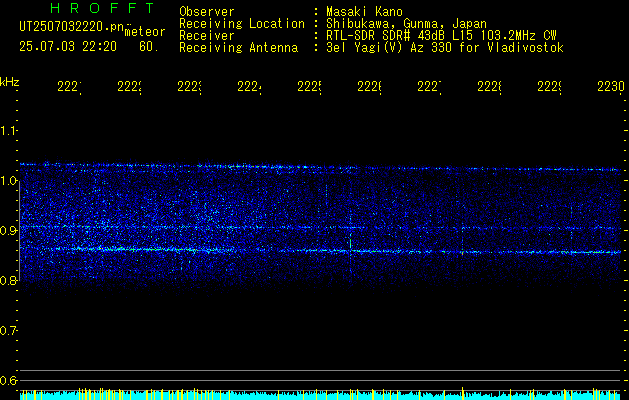Screen dimensions: 629x400
Task: Click the kHz axis unit label
Action: point(9,82)
